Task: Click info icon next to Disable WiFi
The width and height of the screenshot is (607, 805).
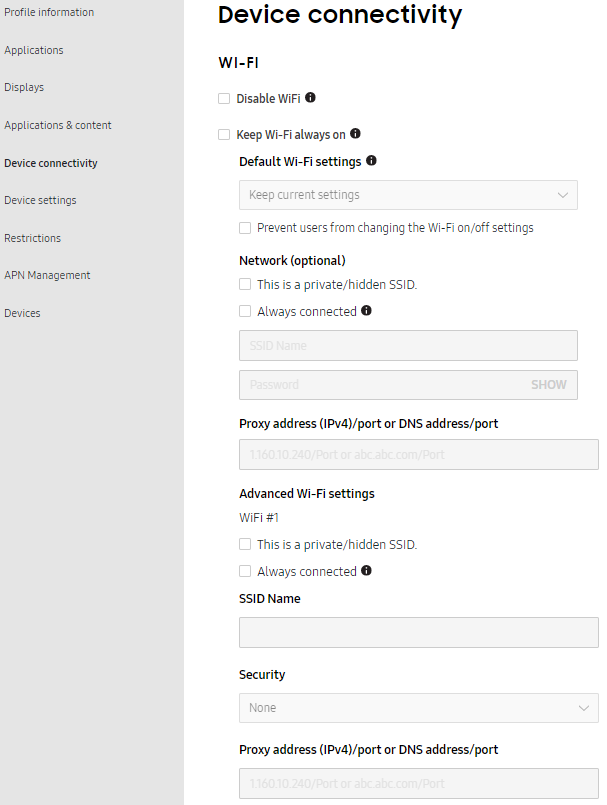Action: click(310, 98)
